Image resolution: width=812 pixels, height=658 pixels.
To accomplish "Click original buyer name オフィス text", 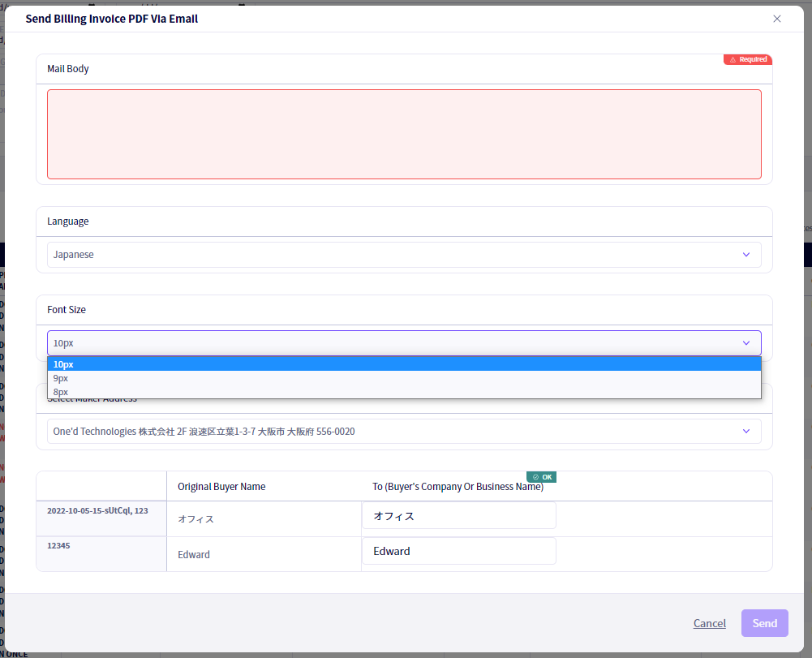I will click(x=195, y=519).
